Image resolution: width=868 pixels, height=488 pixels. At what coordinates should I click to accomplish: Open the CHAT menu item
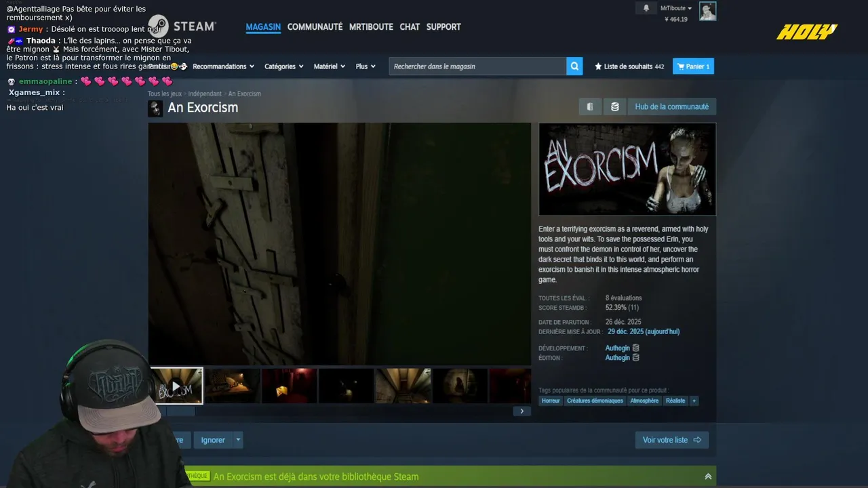410,27
